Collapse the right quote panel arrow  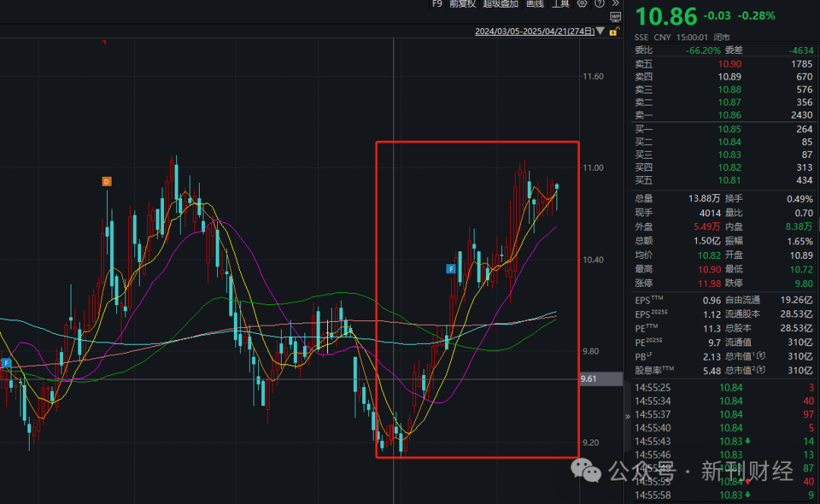click(x=627, y=416)
